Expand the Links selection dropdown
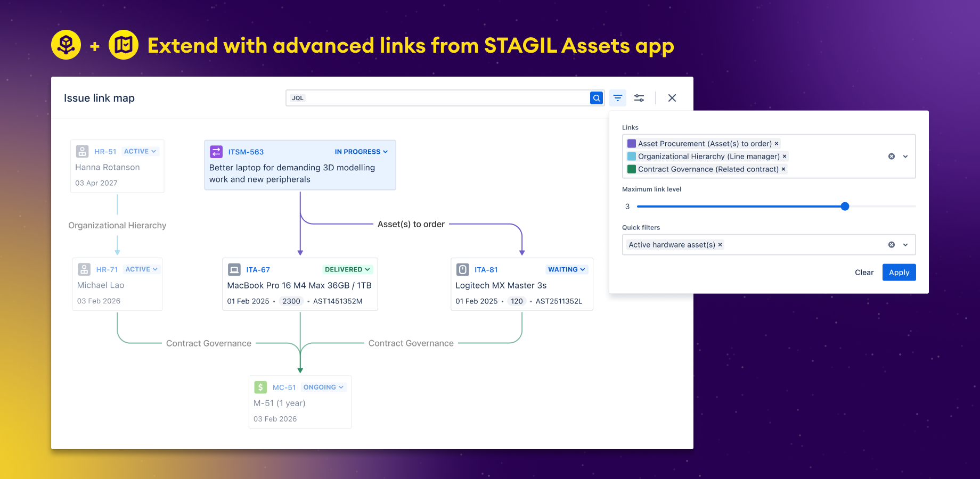Viewport: 980px width, 479px height. click(905, 156)
